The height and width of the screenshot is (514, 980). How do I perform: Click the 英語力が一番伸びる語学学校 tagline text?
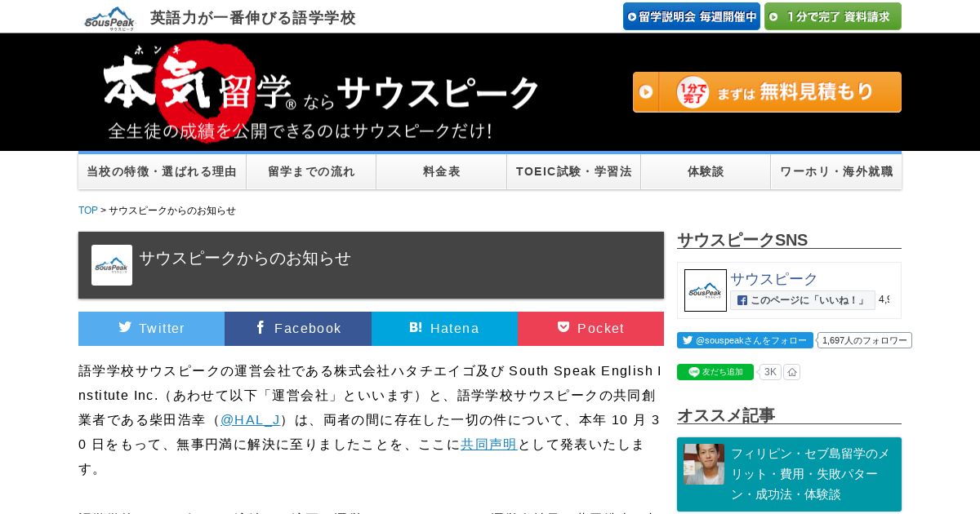253,18
